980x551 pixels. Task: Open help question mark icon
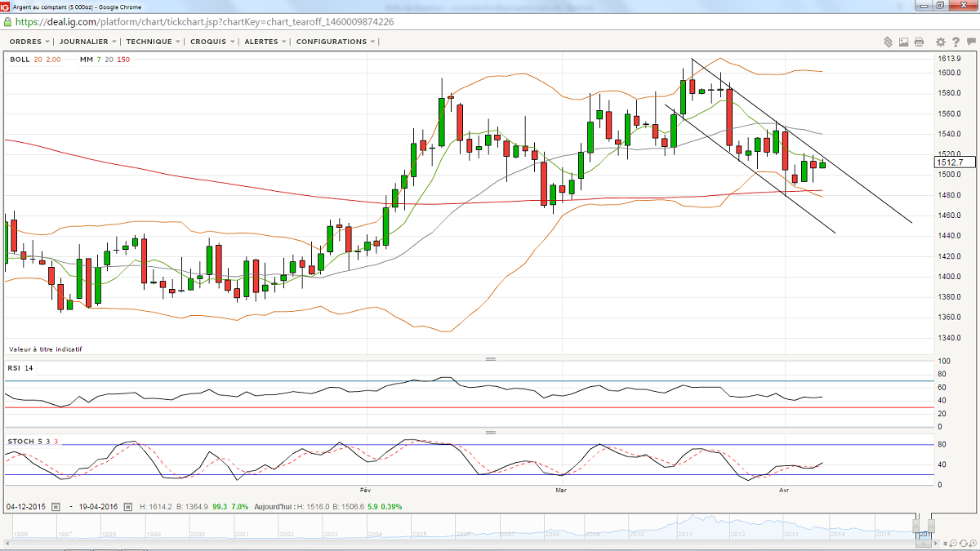point(955,42)
